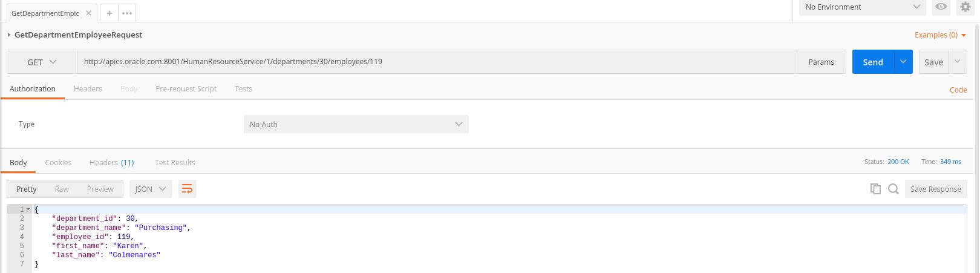Open the No Environment dropdown
980x273 pixels.
[862, 7]
